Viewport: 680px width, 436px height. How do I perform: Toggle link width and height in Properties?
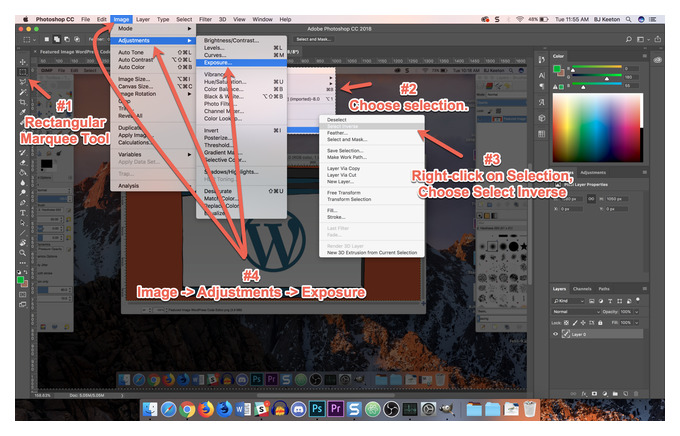pos(591,199)
